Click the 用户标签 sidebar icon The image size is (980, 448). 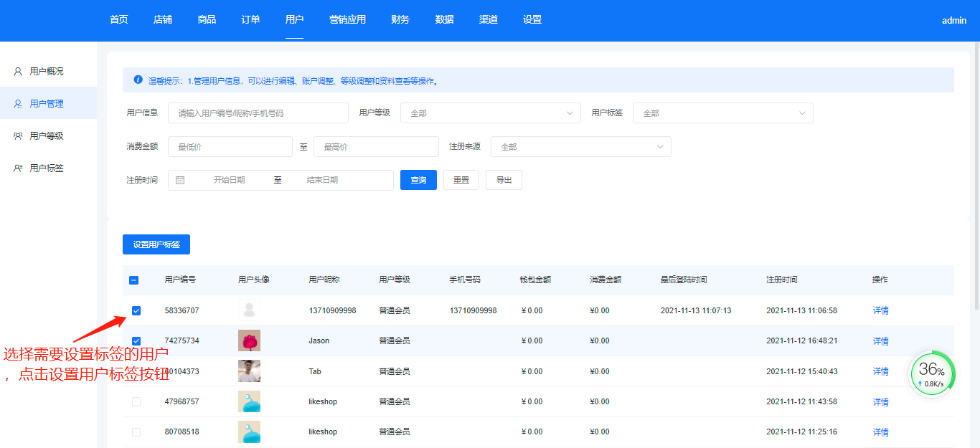point(18,168)
